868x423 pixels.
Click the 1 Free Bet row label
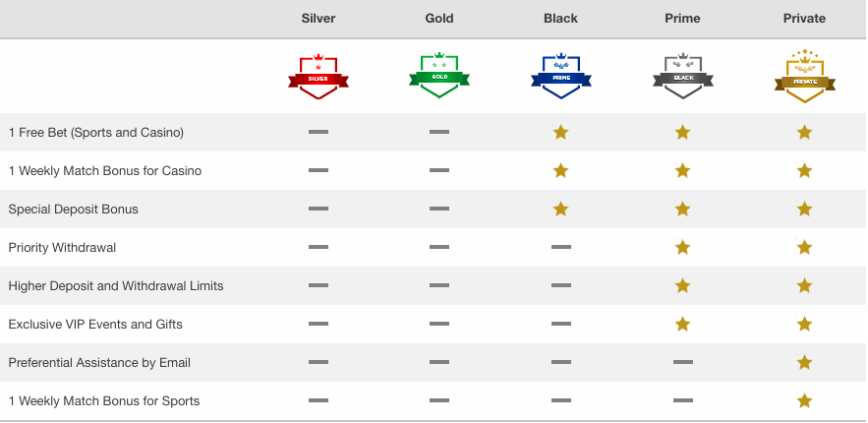pos(95,133)
